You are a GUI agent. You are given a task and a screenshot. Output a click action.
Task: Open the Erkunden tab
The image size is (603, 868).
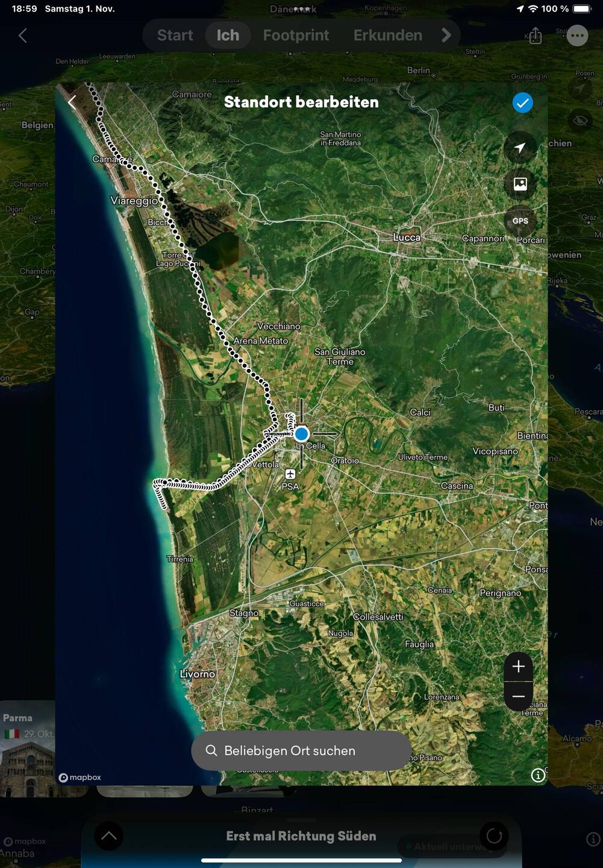(x=387, y=36)
